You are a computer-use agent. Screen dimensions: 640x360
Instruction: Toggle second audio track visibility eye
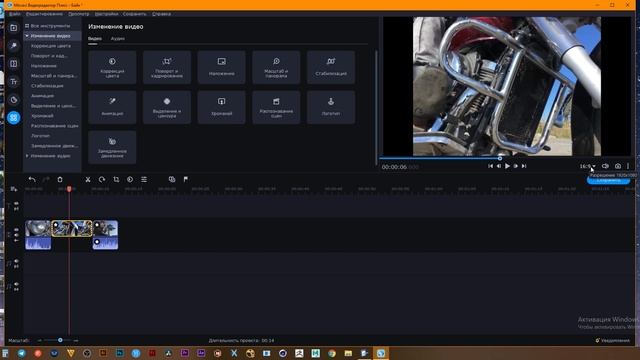point(16,284)
